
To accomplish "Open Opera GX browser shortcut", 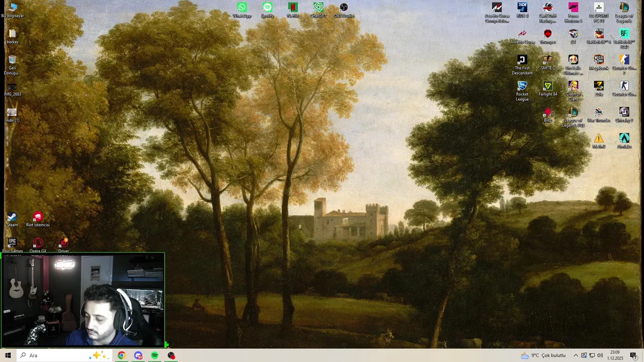I will (38, 246).
